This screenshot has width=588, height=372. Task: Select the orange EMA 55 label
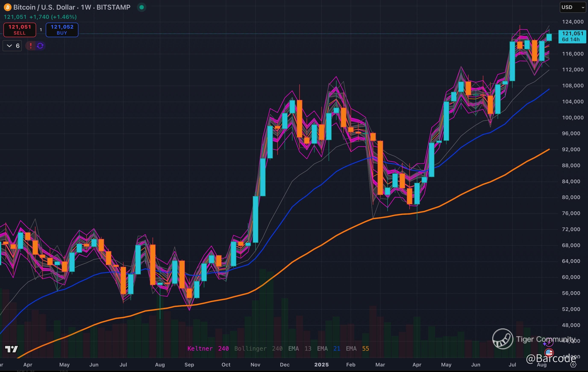pos(357,349)
